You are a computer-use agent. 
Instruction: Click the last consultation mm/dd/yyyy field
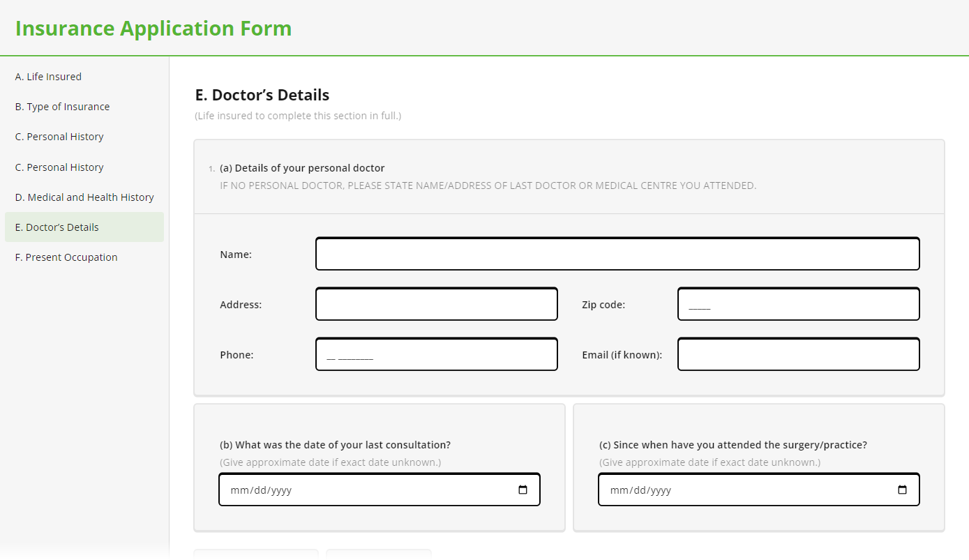coord(363,489)
